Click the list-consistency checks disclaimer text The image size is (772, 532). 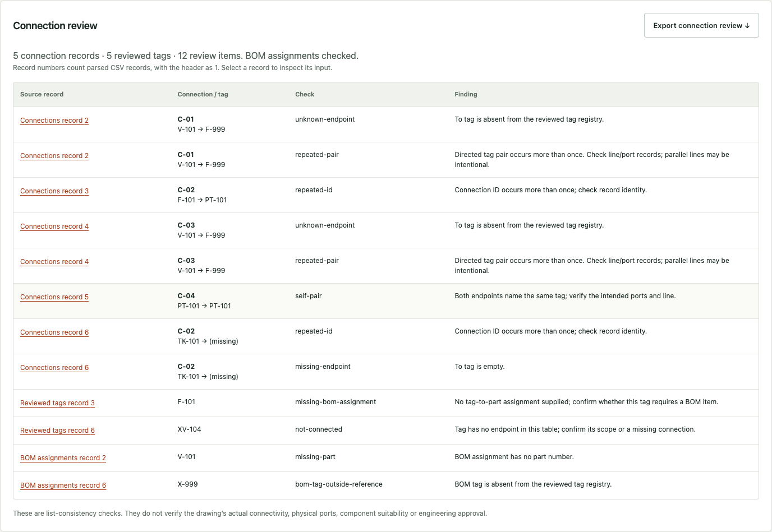250,514
